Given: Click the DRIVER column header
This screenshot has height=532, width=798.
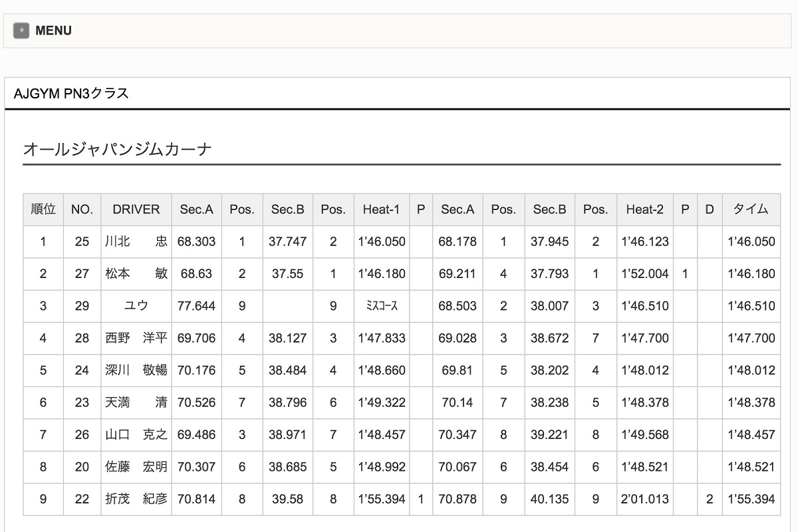Looking at the screenshot, I should pyautogui.click(x=136, y=209).
